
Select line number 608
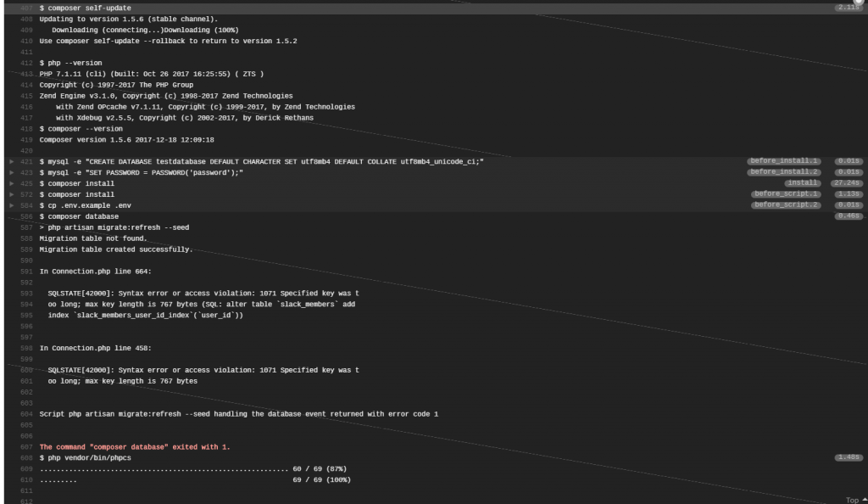coord(26,458)
